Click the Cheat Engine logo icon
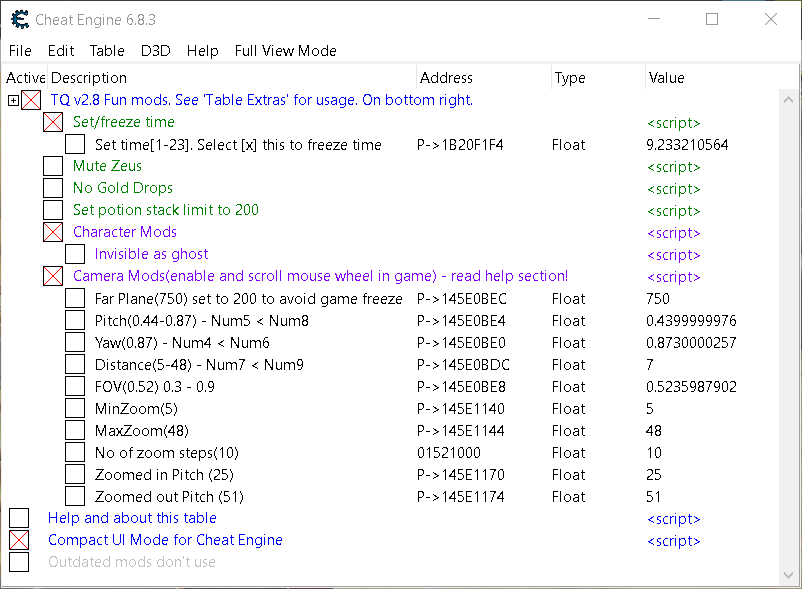The width and height of the screenshot is (802, 589). click(x=20, y=19)
